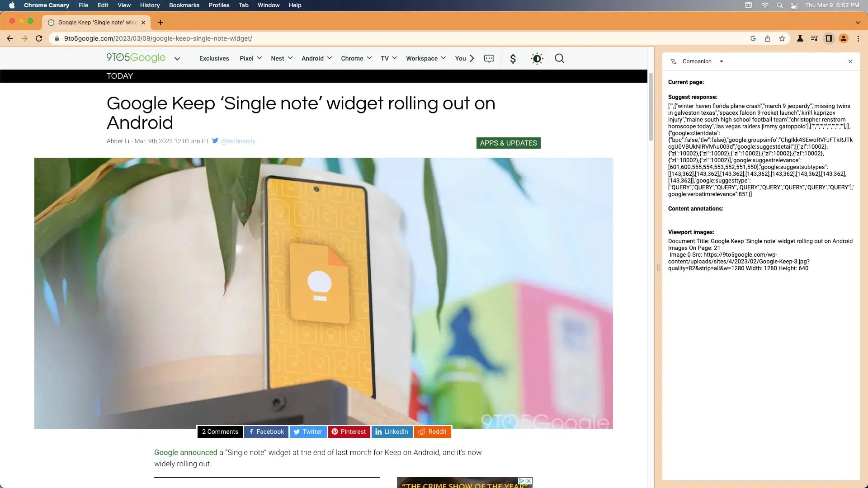
Task: Open the 2 Comments button
Action: pyautogui.click(x=220, y=432)
